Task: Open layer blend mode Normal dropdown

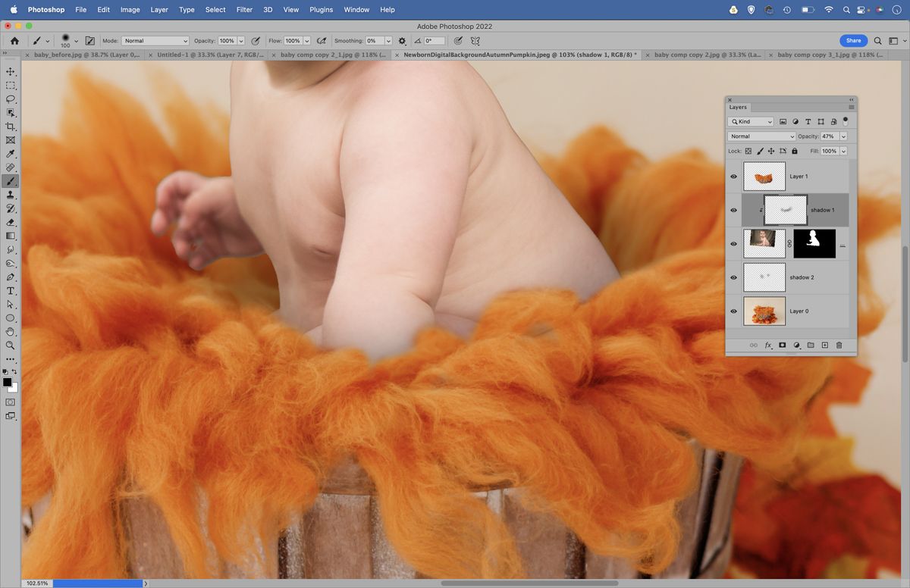Action: point(761,136)
